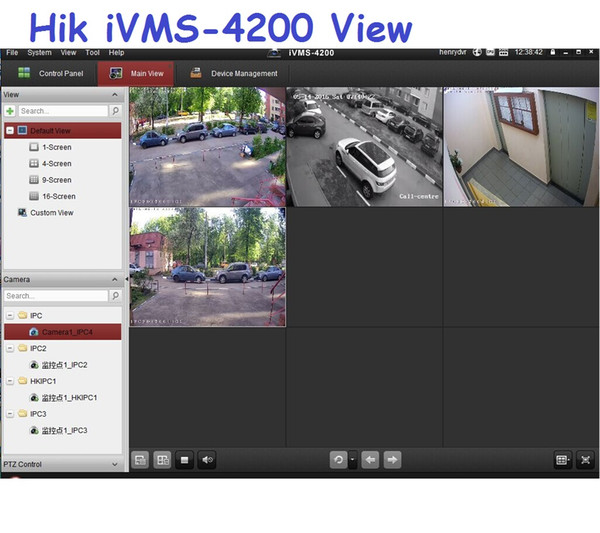Hide the left sidebar with collapse arrow

(126, 280)
